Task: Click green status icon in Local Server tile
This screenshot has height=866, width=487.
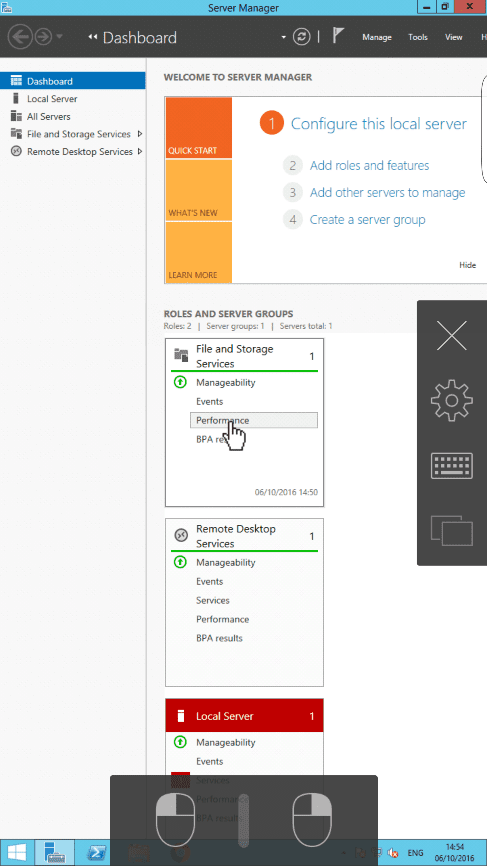Action: pyautogui.click(x=180, y=742)
